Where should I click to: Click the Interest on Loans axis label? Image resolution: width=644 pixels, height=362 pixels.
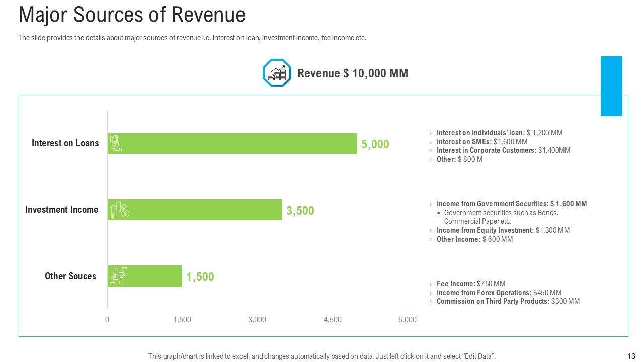[x=65, y=143]
